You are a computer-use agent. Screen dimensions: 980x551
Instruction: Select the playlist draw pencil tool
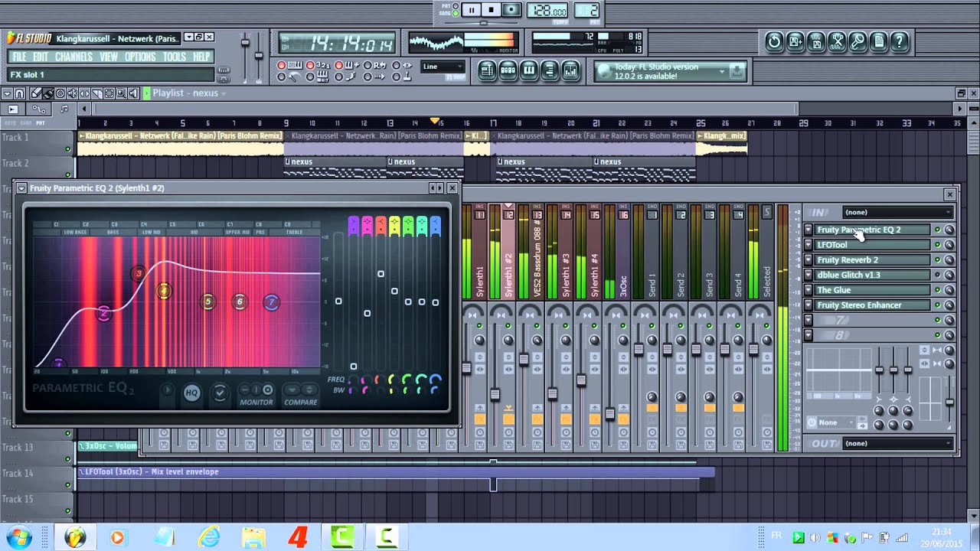click(35, 93)
